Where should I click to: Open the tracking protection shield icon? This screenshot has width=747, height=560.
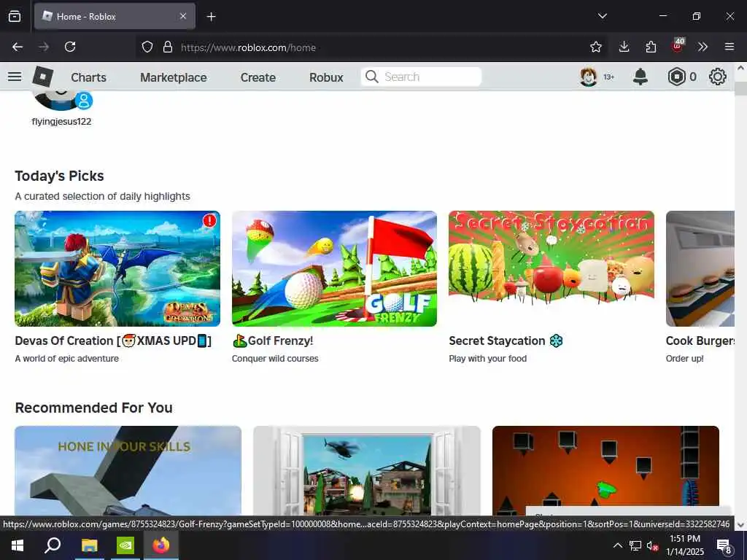pyautogui.click(x=147, y=47)
